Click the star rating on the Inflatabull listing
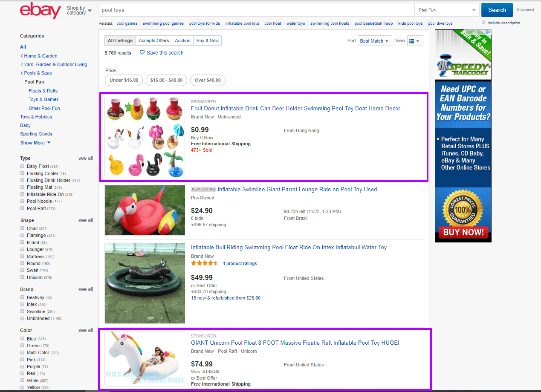Screen dimensions: 541x392 click(204, 263)
